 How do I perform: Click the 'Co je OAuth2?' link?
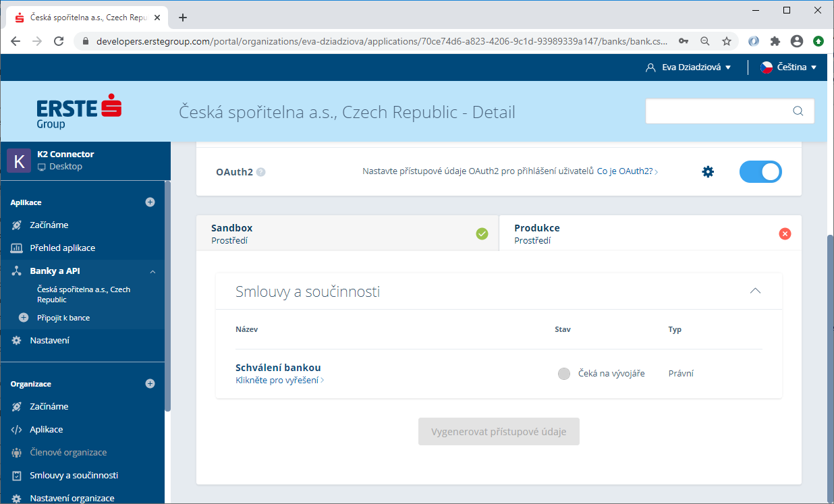pyautogui.click(x=627, y=172)
